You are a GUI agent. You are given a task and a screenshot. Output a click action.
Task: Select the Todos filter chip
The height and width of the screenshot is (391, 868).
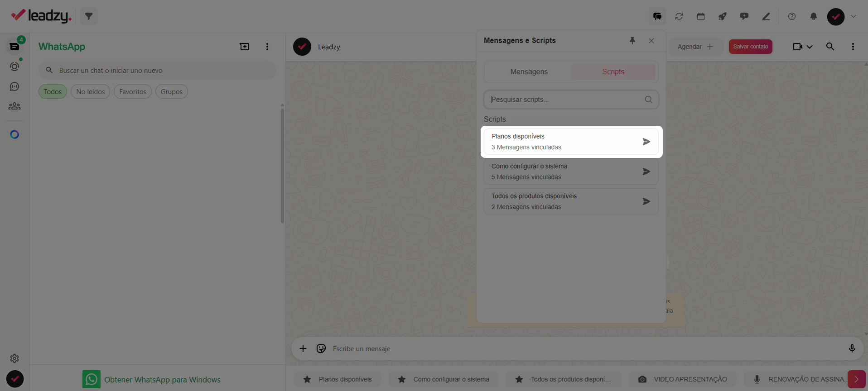coord(53,91)
